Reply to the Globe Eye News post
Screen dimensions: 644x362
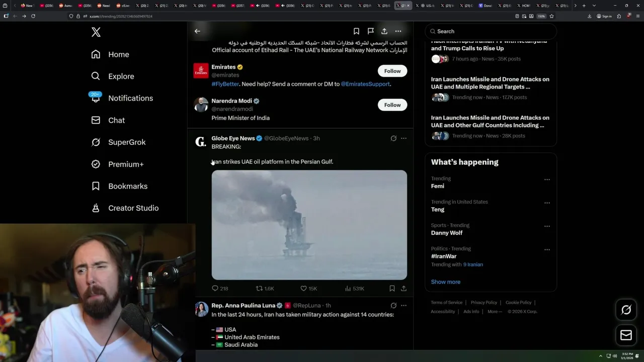point(220,289)
